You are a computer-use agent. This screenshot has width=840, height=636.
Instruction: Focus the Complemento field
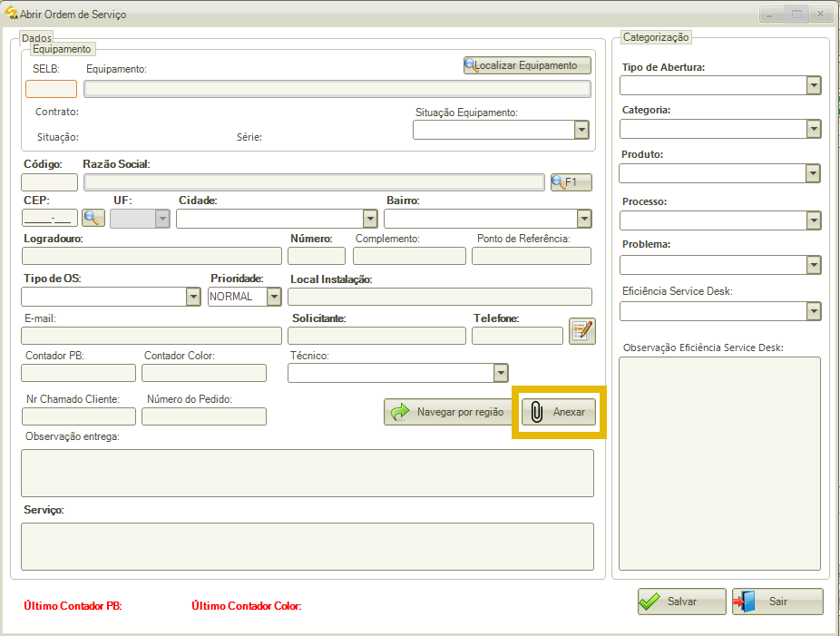click(x=409, y=256)
